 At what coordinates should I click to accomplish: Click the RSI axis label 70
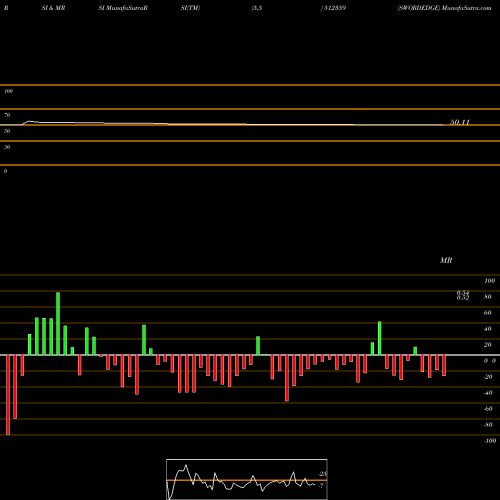click(x=7, y=115)
